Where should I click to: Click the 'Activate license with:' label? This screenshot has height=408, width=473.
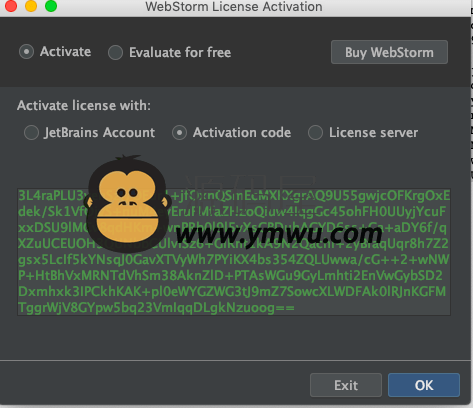84,106
